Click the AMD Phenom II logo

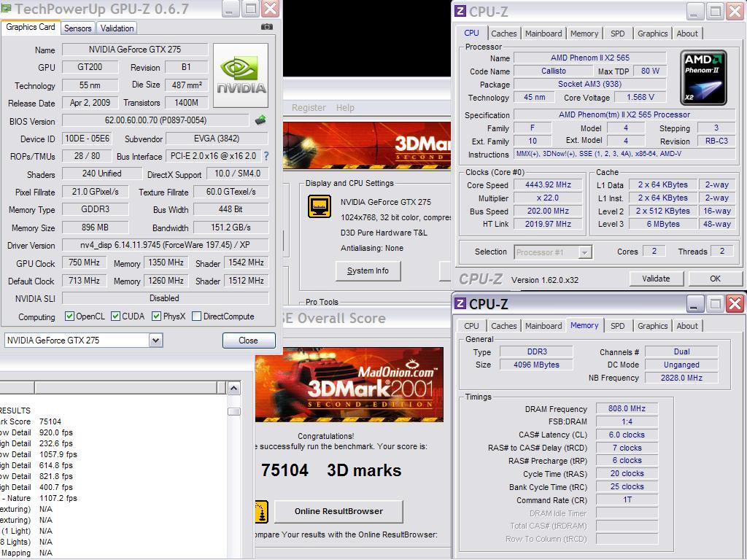(704, 77)
